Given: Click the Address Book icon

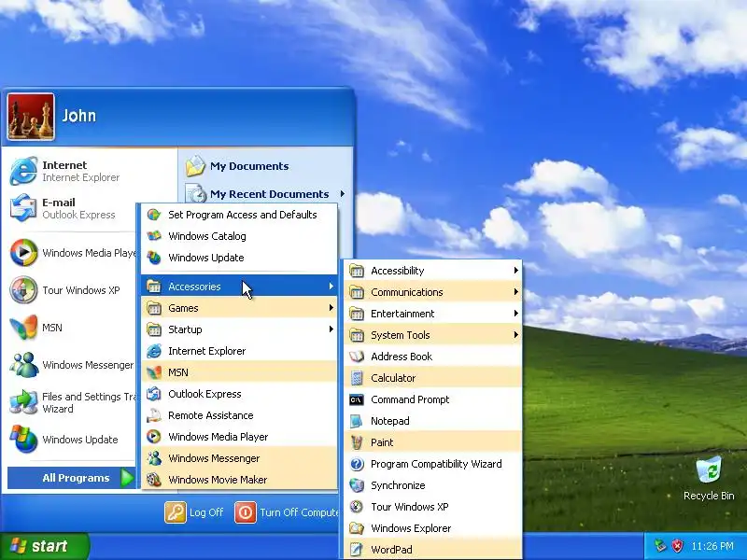Looking at the screenshot, I should pos(357,357).
